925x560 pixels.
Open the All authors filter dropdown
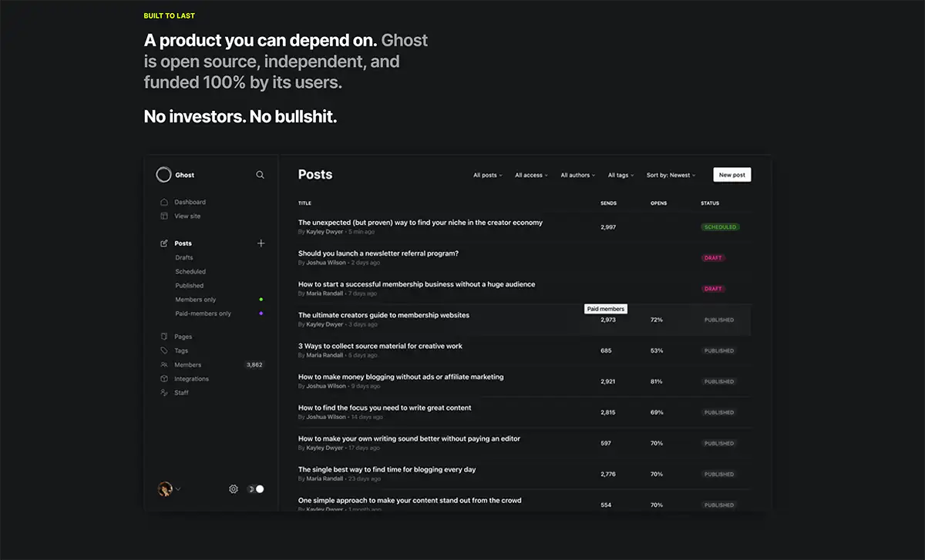tap(577, 175)
